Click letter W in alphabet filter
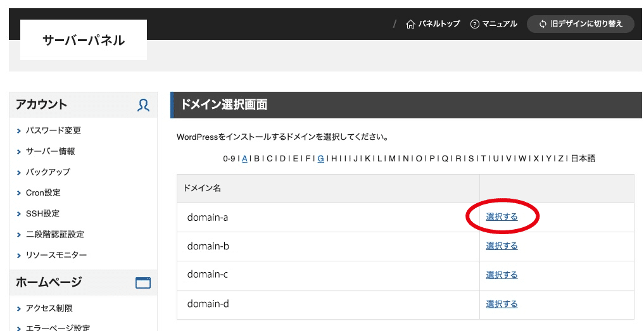 tap(522, 158)
